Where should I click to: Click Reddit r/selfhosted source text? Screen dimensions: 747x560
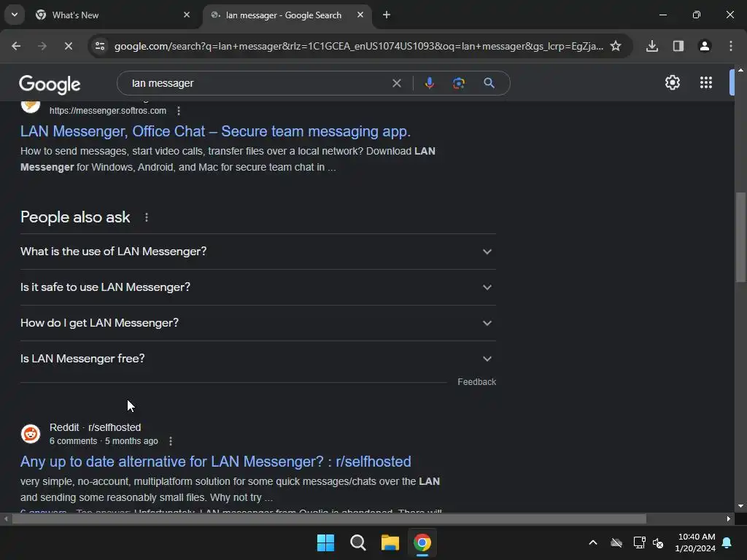click(x=96, y=427)
